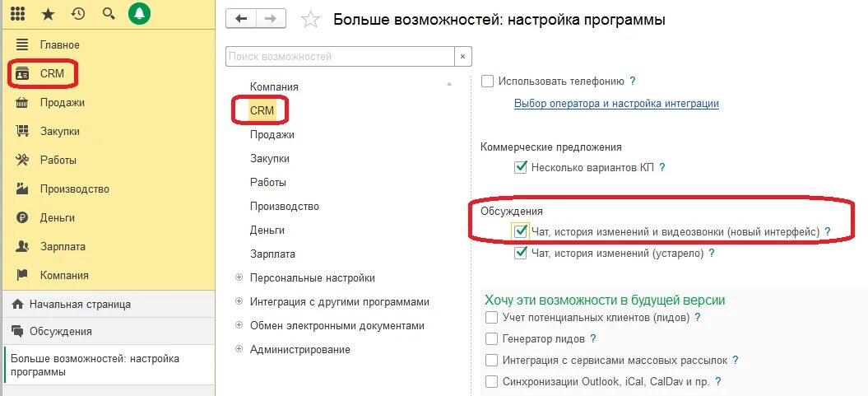Open help for Генератор лидов

[x=593, y=338]
